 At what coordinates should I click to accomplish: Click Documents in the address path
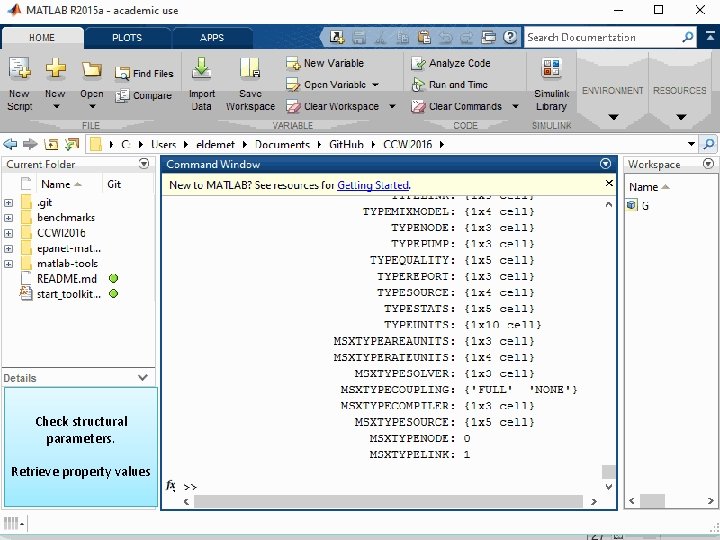pos(282,145)
